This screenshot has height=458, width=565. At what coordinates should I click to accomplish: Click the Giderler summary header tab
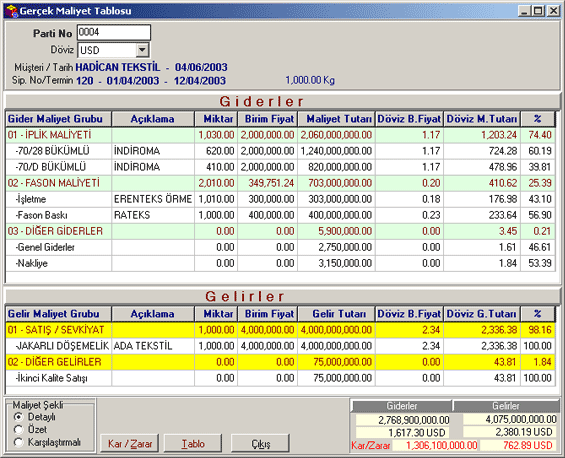(x=401, y=406)
